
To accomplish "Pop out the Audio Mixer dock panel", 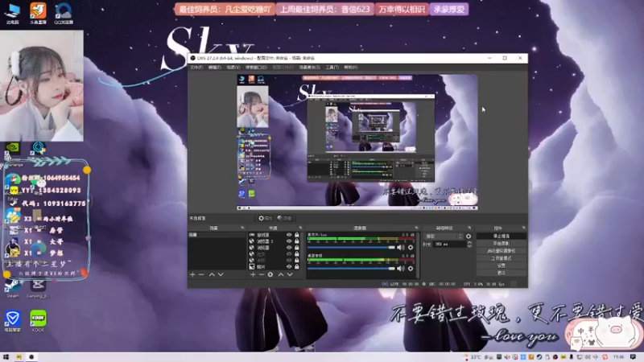I will point(416,228).
